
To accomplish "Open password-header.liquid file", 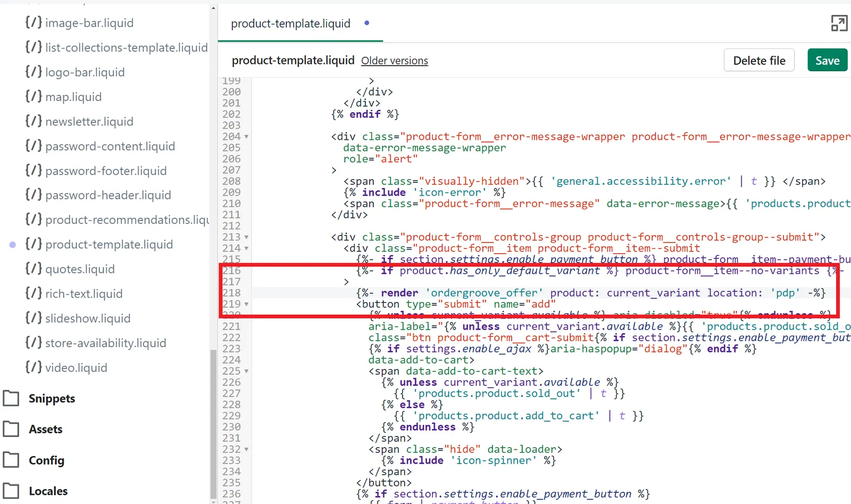I will click(x=108, y=195).
